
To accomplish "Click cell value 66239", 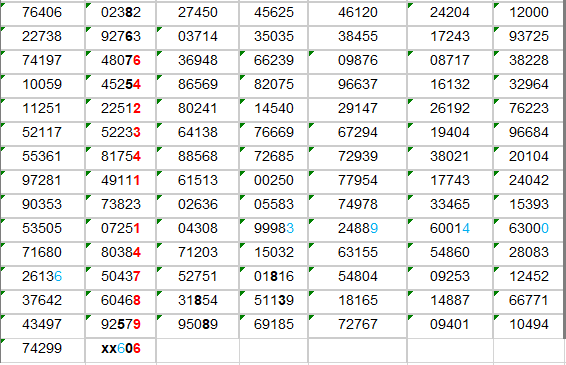I will point(274,61).
